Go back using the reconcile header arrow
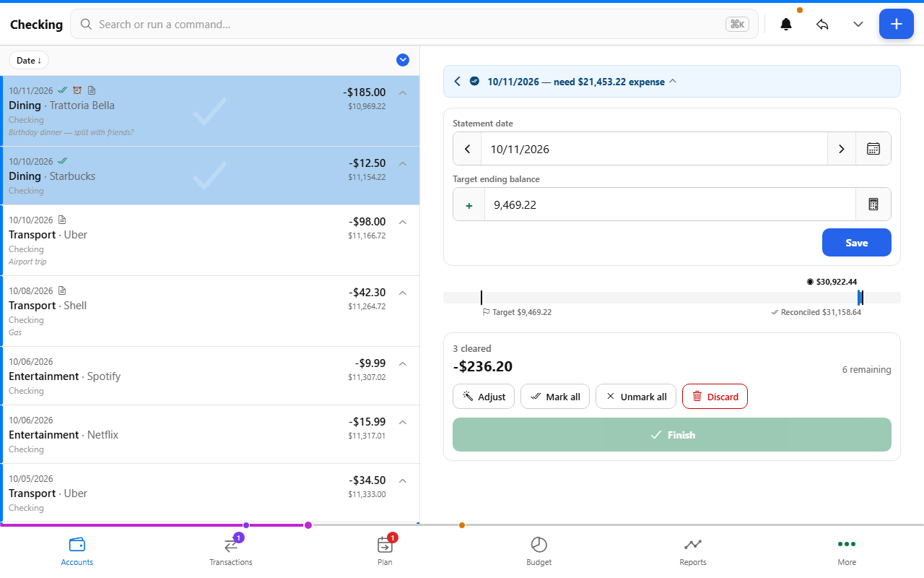Screen dimensions: 924x578 pyautogui.click(x=457, y=81)
